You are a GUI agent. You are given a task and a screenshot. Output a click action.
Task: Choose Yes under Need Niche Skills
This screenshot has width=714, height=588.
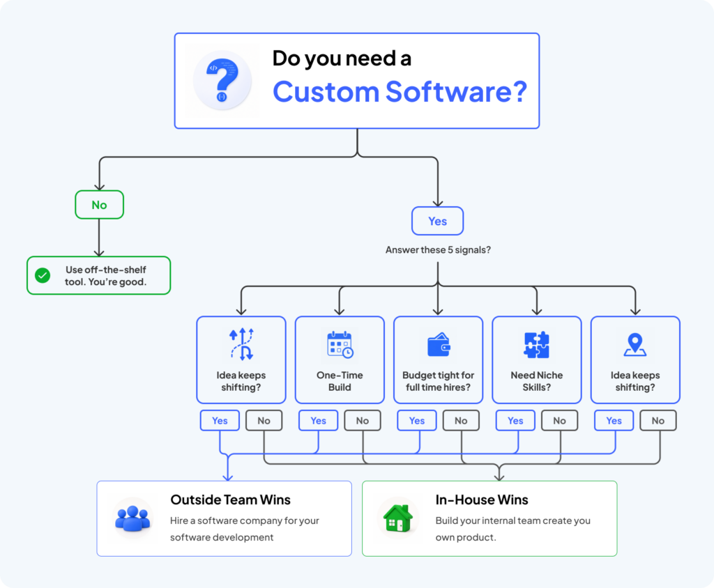[x=515, y=421]
